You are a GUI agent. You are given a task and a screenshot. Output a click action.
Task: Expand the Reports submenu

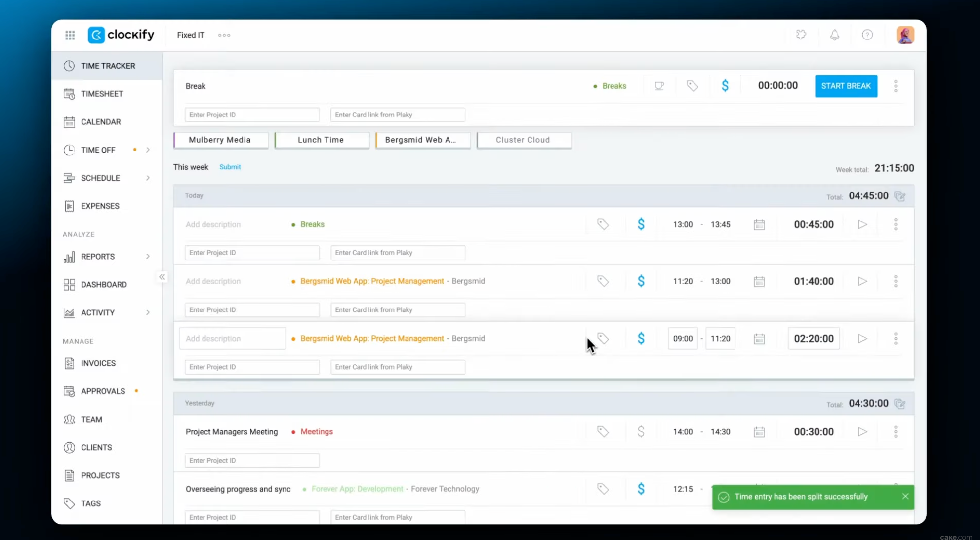[x=148, y=257]
